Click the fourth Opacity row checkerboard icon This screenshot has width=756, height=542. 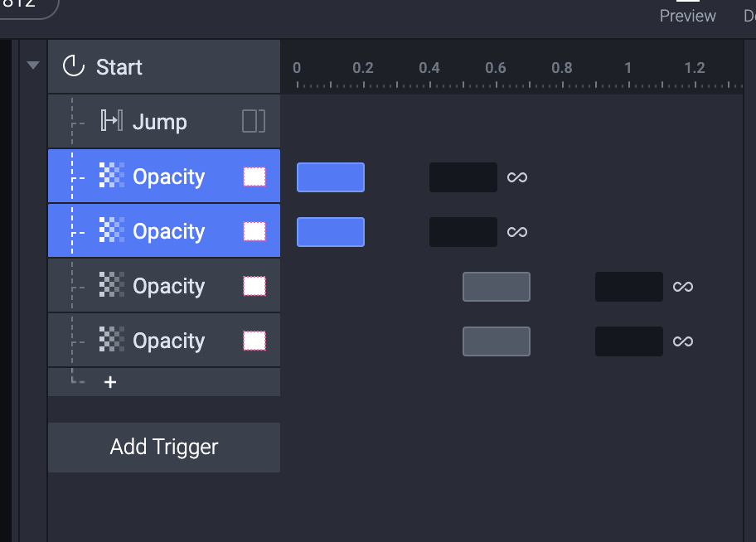point(111,341)
